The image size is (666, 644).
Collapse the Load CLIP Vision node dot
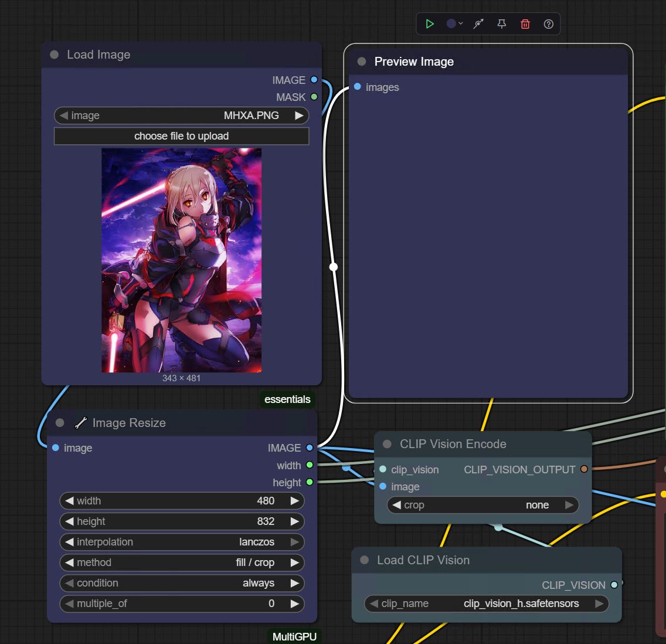[x=365, y=560]
